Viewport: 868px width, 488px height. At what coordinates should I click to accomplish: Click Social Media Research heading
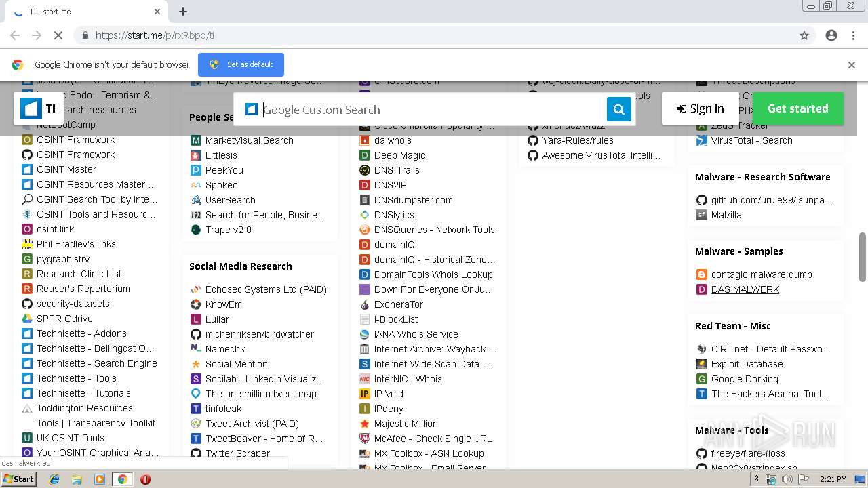pos(241,266)
